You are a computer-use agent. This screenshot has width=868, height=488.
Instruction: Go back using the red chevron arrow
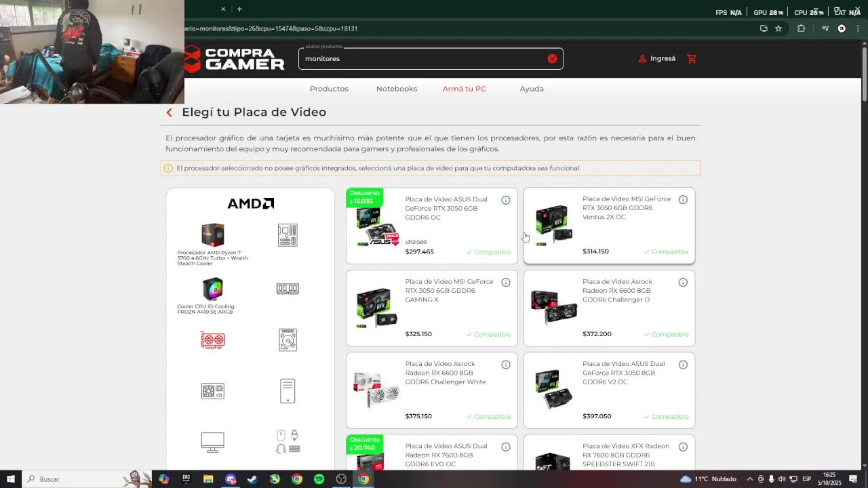click(x=170, y=113)
